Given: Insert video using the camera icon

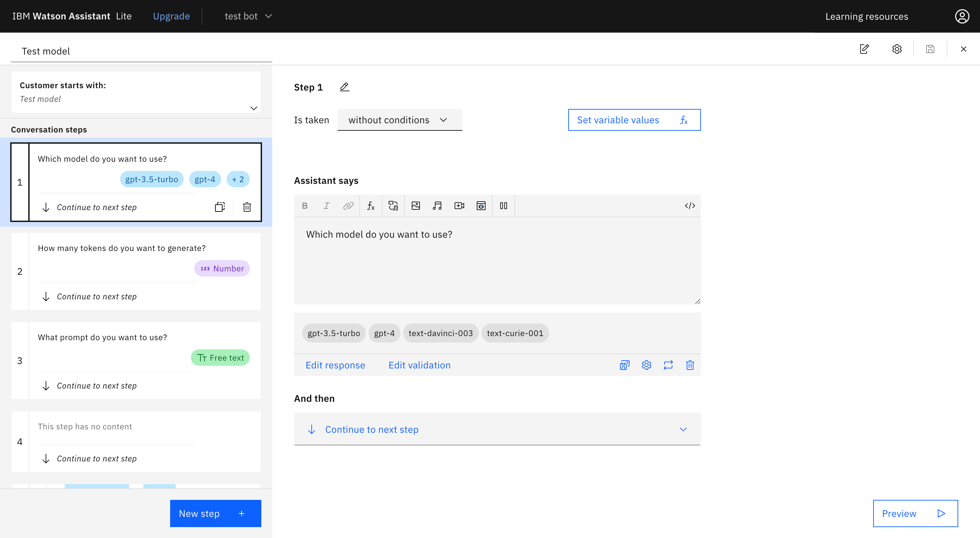Looking at the screenshot, I should point(459,206).
